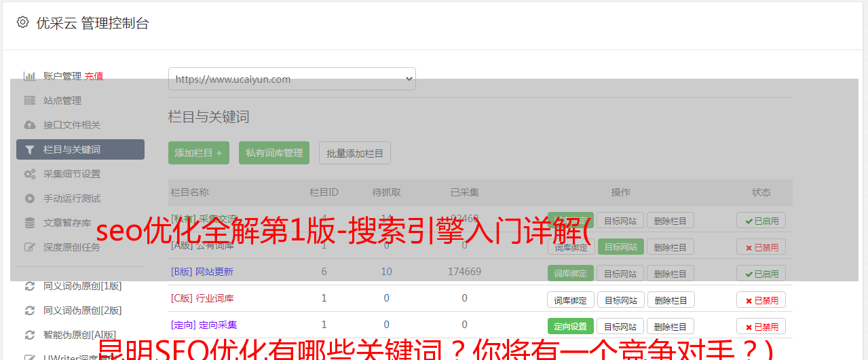Click the 栏目名称 column header
This screenshot has height=360, width=868.
pos(189,192)
